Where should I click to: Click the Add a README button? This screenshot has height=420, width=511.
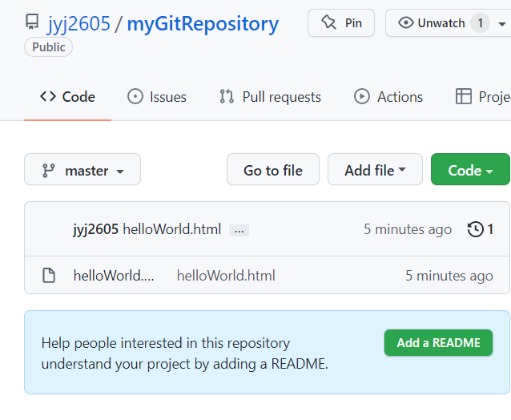pos(438,343)
